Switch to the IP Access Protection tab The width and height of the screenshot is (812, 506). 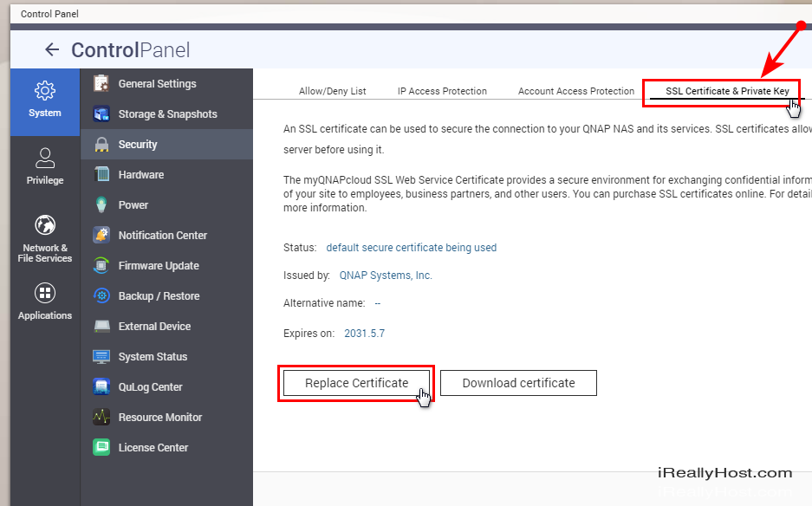[442, 91]
